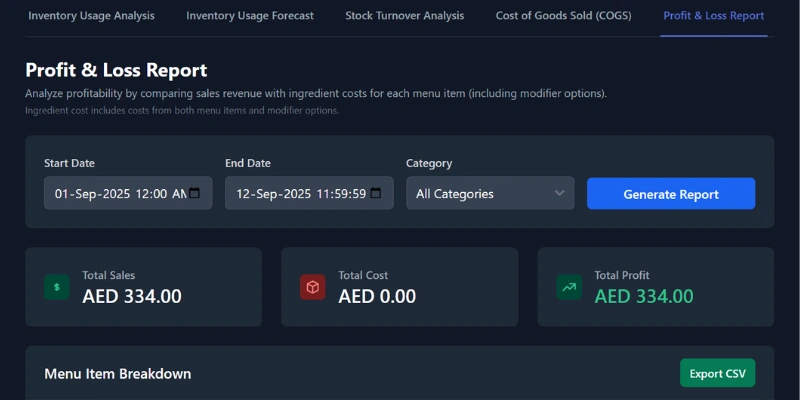Viewport: 800px width, 400px height.
Task: Click the Total Profit AED 334.00 value
Action: pos(643,296)
